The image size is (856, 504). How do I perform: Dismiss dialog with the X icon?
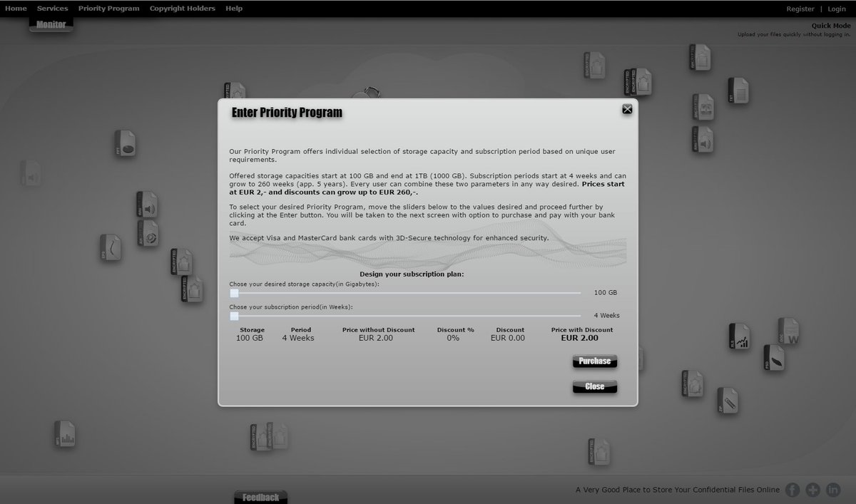tap(627, 109)
